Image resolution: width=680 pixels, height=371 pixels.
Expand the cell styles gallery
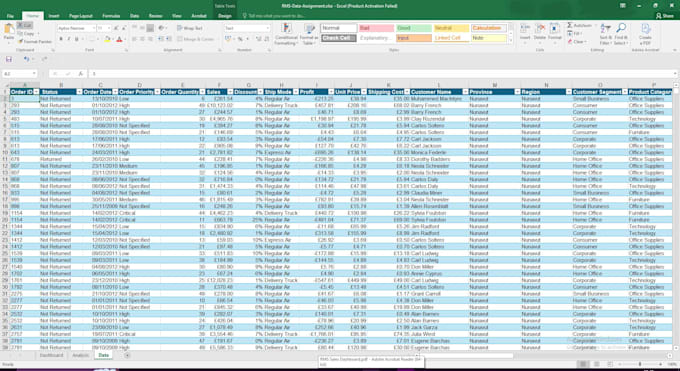(x=510, y=40)
